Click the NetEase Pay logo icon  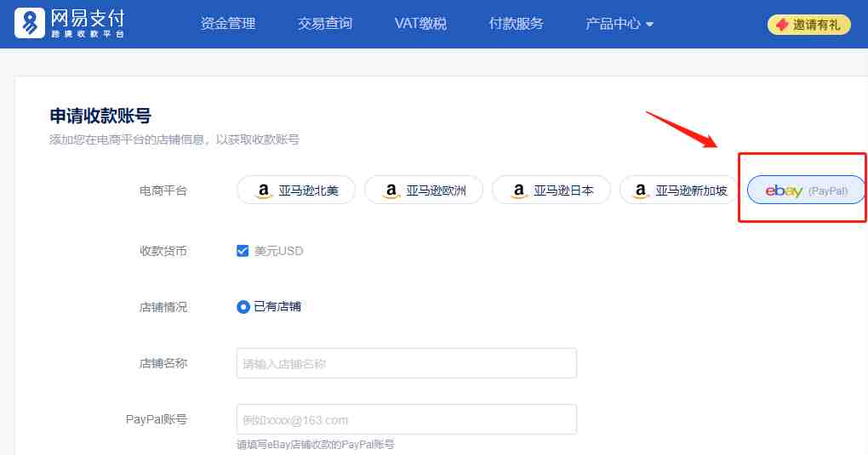(30, 23)
